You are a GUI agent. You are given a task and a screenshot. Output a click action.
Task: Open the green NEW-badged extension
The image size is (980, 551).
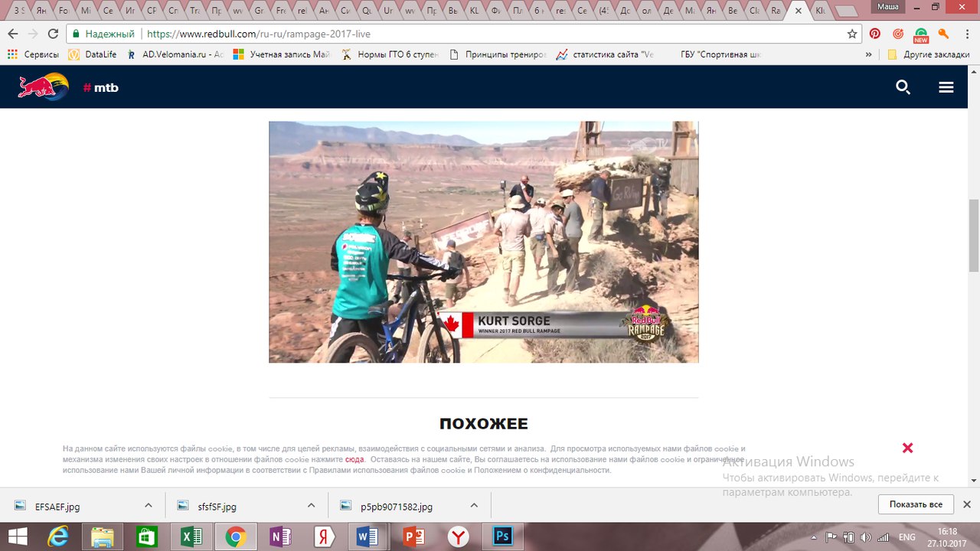921,34
